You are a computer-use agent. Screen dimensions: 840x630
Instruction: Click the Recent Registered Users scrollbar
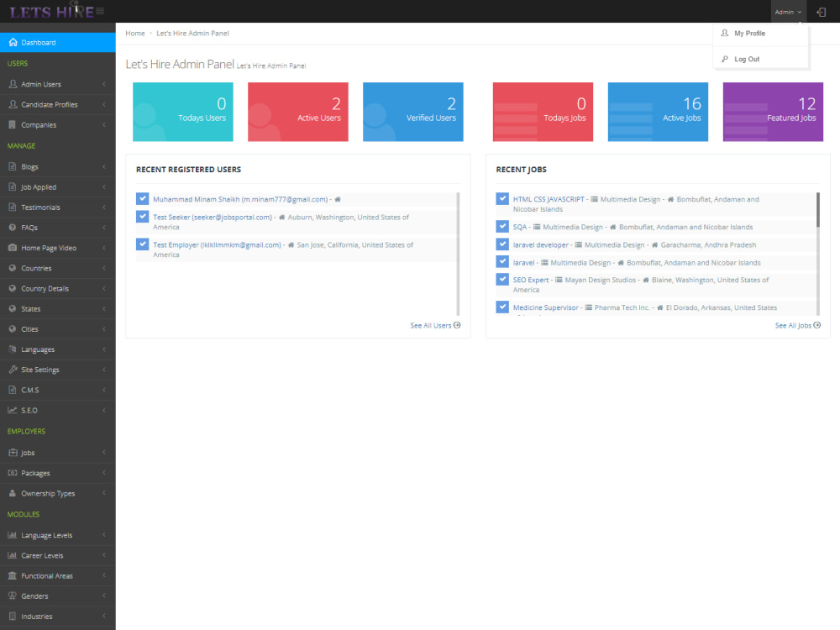click(458, 254)
